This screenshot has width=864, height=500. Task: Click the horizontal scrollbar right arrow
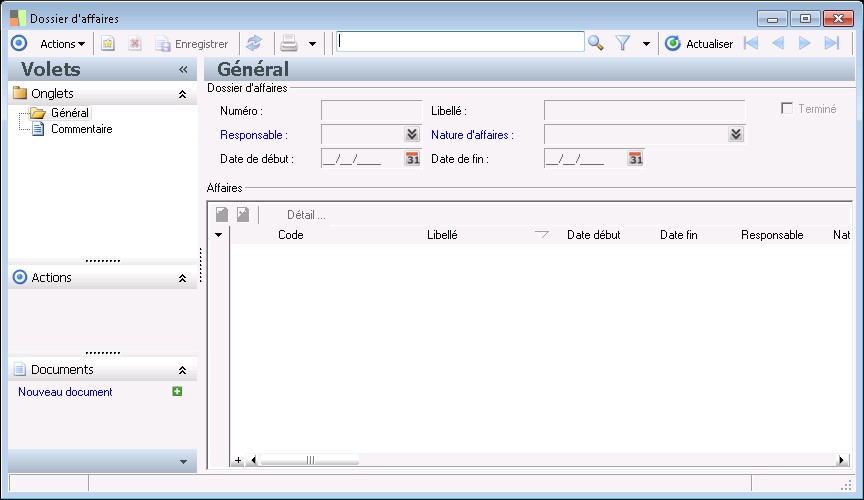(x=841, y=460)
